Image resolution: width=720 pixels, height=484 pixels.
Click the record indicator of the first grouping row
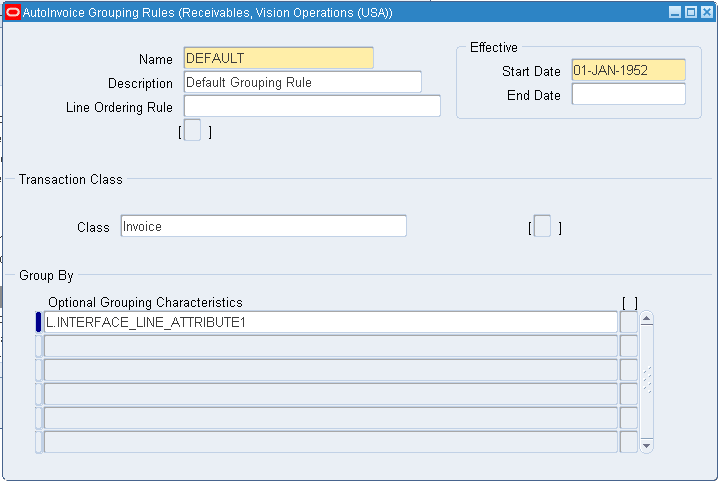(39, 322)
